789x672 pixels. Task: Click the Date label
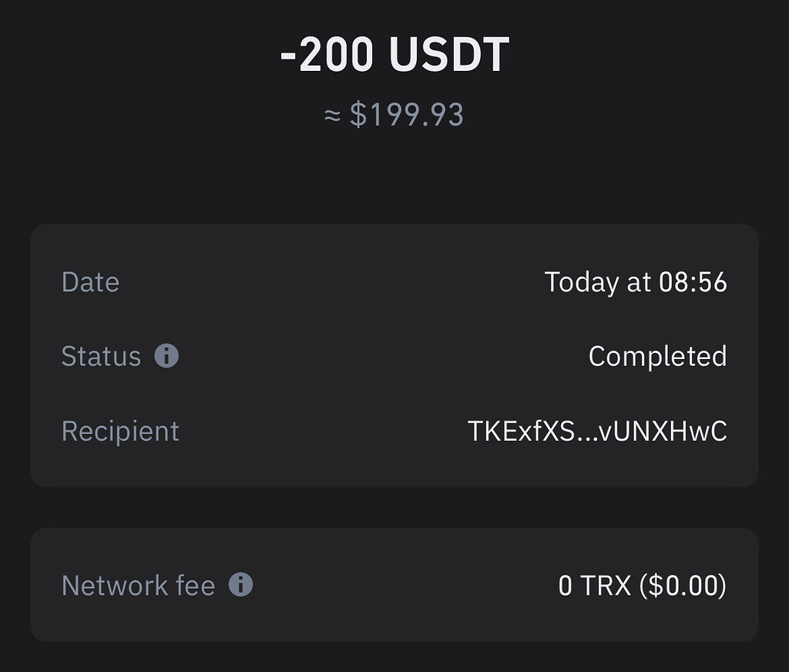[90, 283]
